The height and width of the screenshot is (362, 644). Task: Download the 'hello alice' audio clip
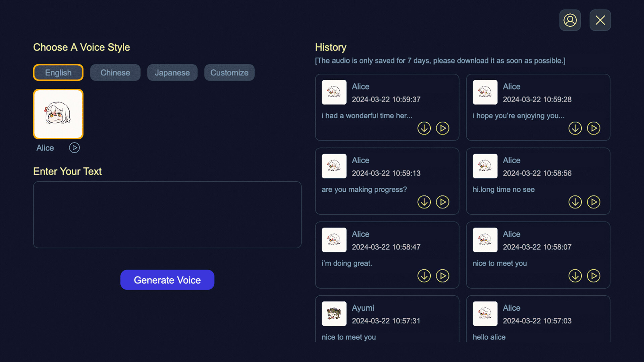point(575,350)
